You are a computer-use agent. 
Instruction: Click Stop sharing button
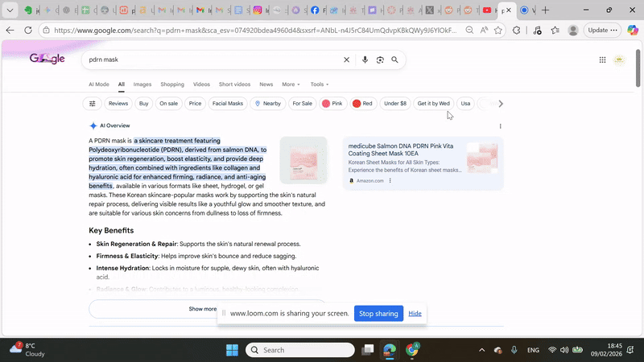(378, 314)
